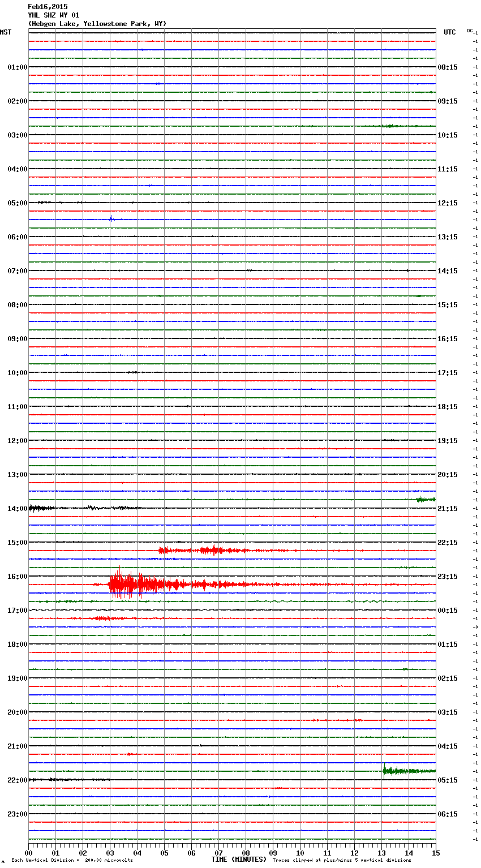Click the 20:15 UTC time label
The width and height of the screenshot is (481, 868).
pyautogui.click(x=448, y=475)
